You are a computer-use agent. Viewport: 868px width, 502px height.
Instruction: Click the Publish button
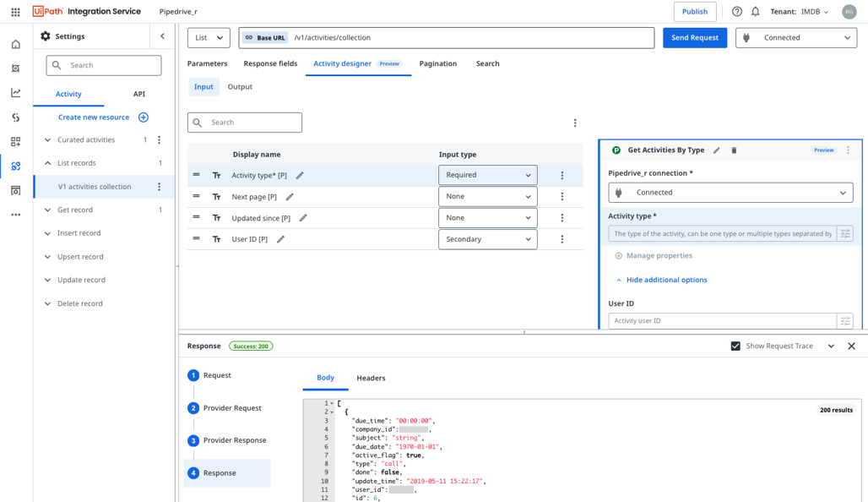pos(695,12)
